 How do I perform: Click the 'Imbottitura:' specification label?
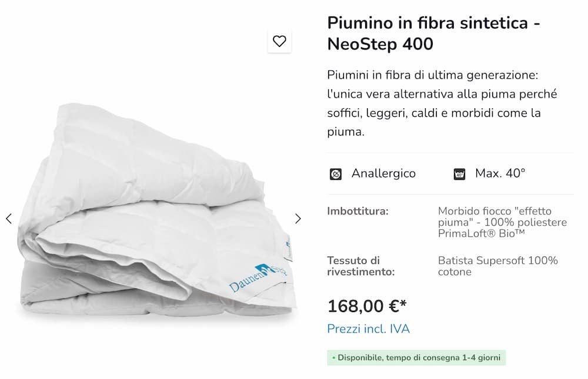(x=359, y=211)
